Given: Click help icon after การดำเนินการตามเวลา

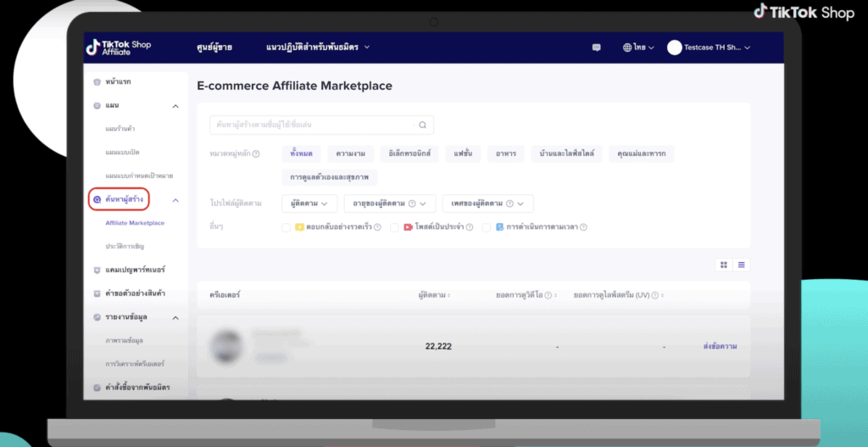Looking at the screenshot, I should coord(583,227).
